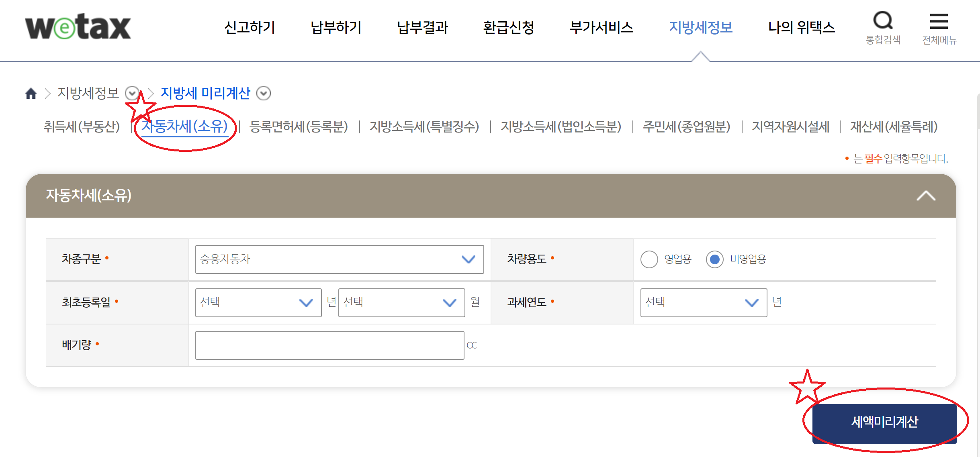Go to home via breadcrumb house icon
Viewport: 980px width, 457px height.
coord(31,93)
